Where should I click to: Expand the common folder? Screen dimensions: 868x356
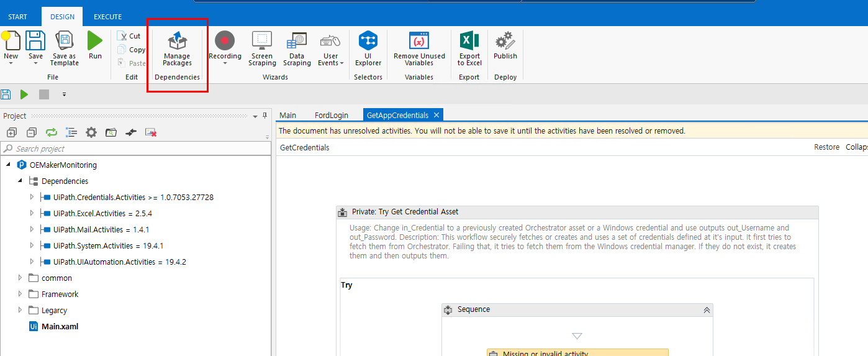tap(20, 278)
